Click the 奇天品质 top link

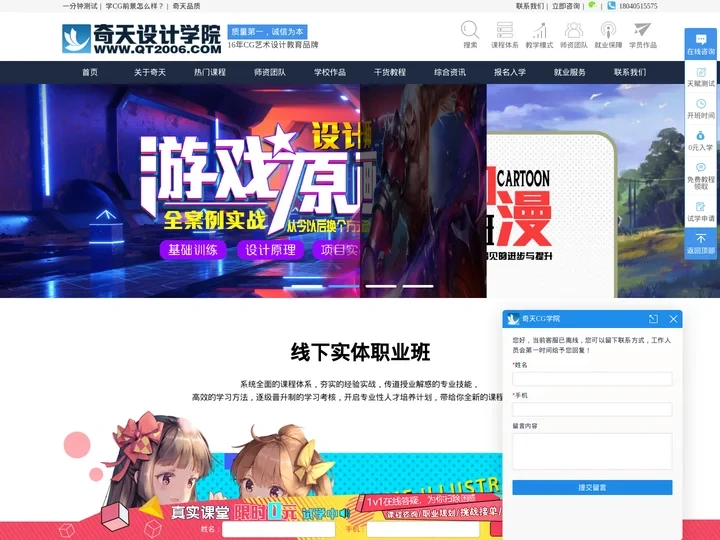tap(186, 6)
